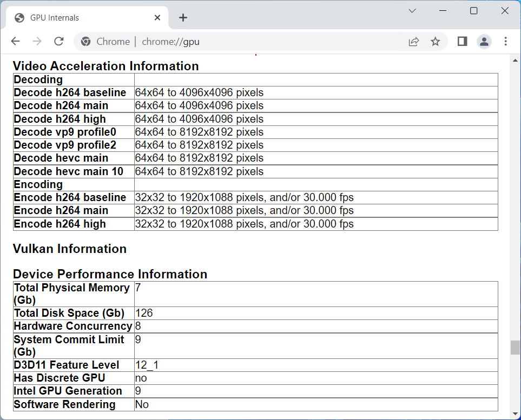Screen dimensions: 521x420
Task: Click the Decode vp9 profile0 label
Action: [65, 132]
